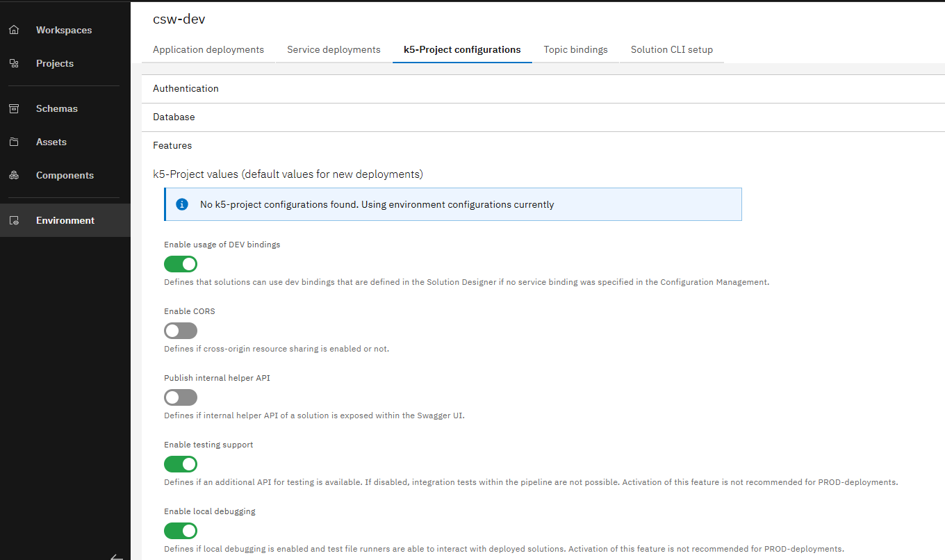The width and height of the screenshot is (945, 560).
Task: Click the Environment sidebar icon
Action: pos(14,220)
